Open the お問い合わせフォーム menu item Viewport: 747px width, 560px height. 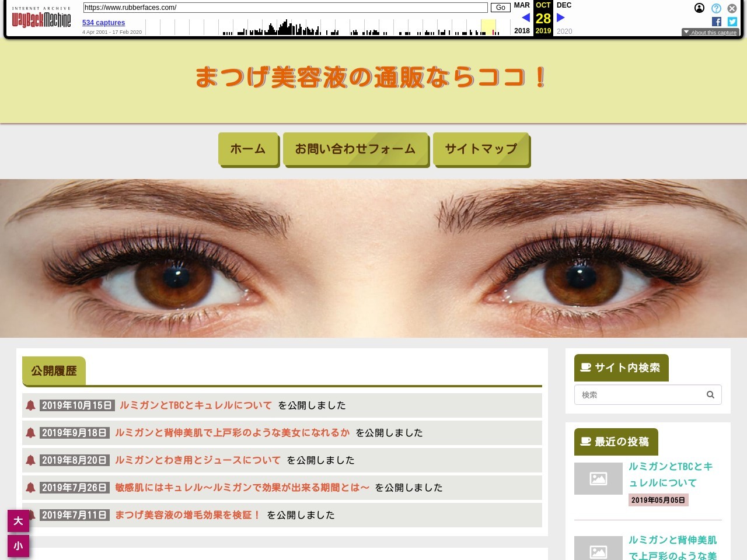355,149
